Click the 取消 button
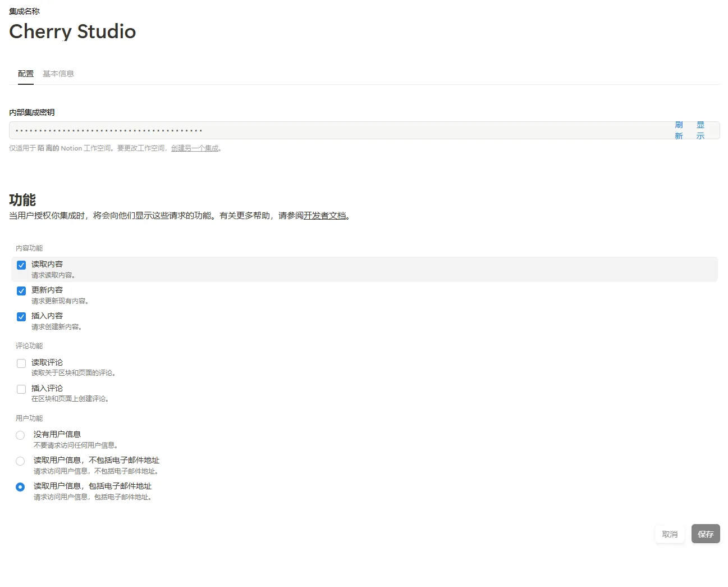 pyautogui.click(x=670, y=534)
